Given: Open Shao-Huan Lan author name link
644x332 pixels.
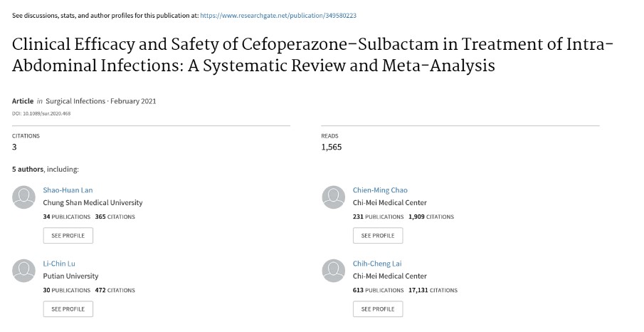Looking at the screenshot, I should [x=68, y=190].
